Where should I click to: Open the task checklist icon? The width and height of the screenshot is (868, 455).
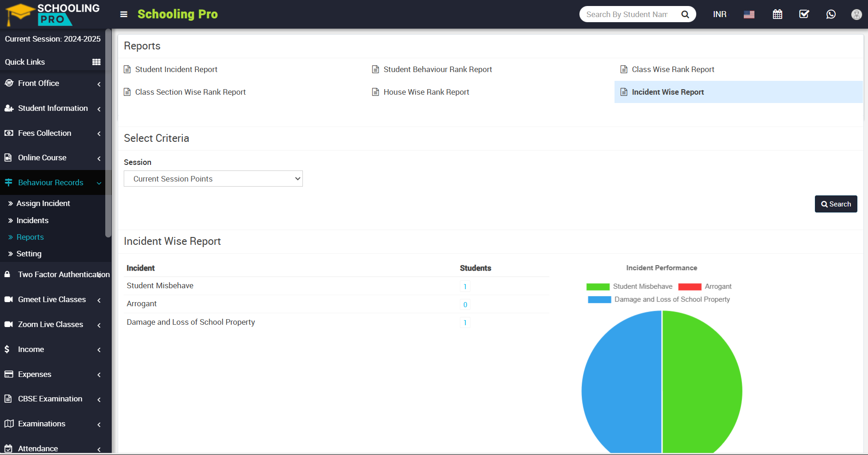(x=804, y=14)
